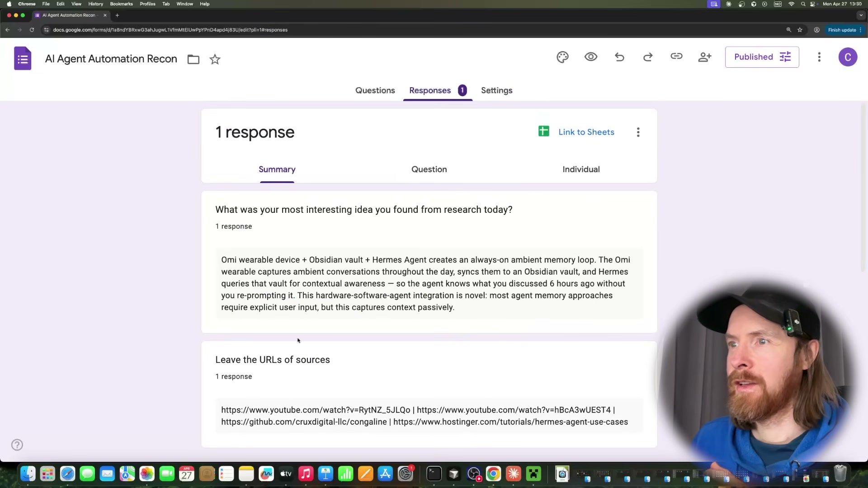The image size is (868, 488).
Task: Add collaborators with the person-plus icon
Action: [705, 57]
